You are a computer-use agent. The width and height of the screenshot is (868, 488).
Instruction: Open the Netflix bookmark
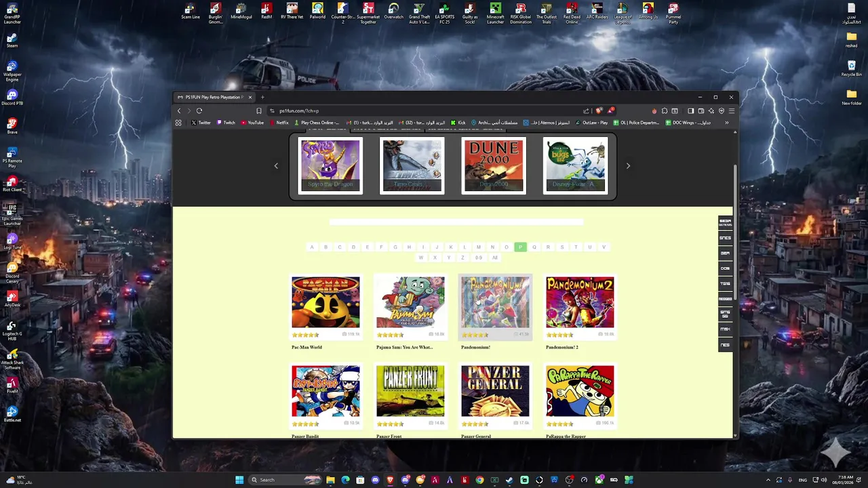279,123
